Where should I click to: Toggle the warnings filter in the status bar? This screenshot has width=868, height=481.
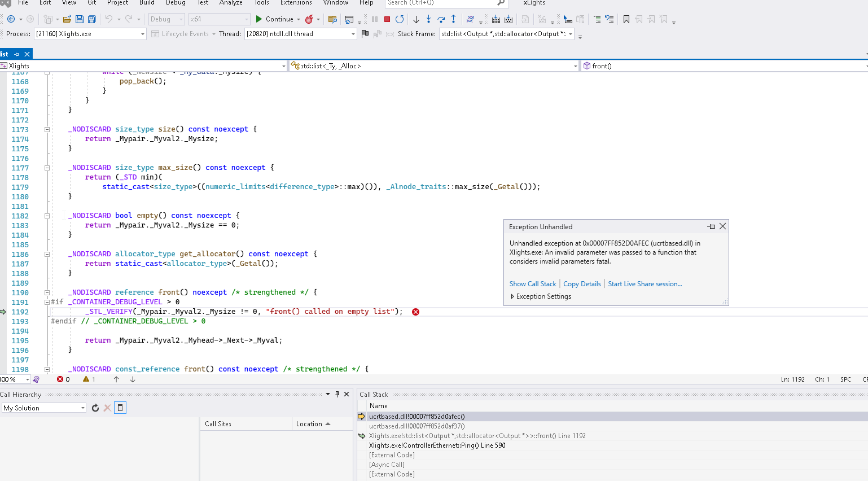pos(86,379)
